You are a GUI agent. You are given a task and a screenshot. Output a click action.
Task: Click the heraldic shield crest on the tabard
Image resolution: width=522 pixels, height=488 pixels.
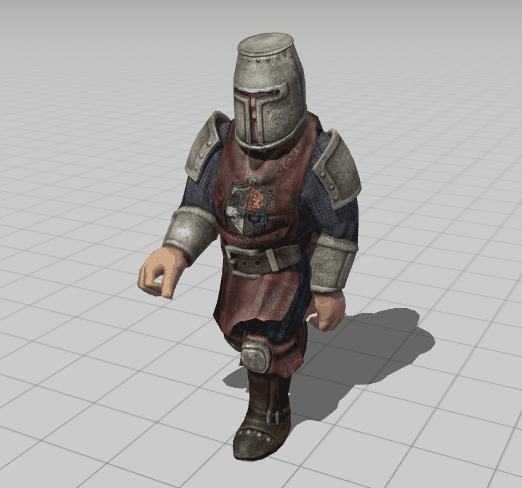(x=249, y=208)
